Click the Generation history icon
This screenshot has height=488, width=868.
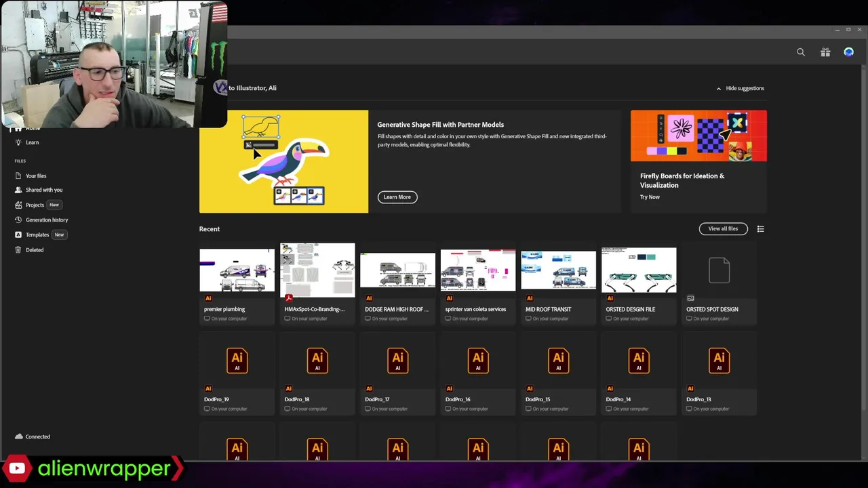coord(18,220)
